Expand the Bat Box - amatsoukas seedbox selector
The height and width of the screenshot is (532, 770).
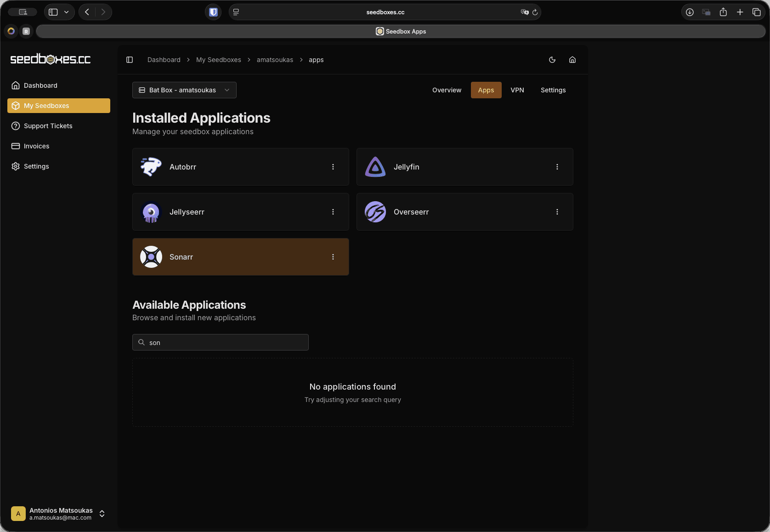(184, 90)
